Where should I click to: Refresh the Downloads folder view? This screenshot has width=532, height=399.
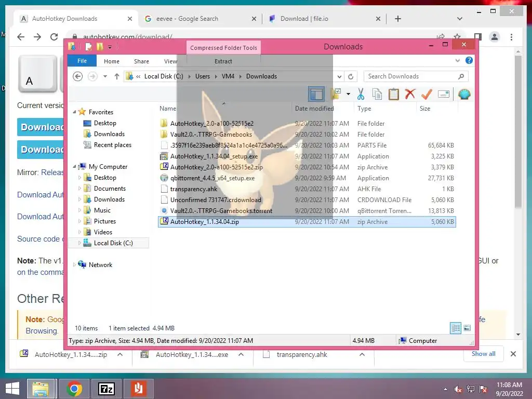tap(351, 76)
